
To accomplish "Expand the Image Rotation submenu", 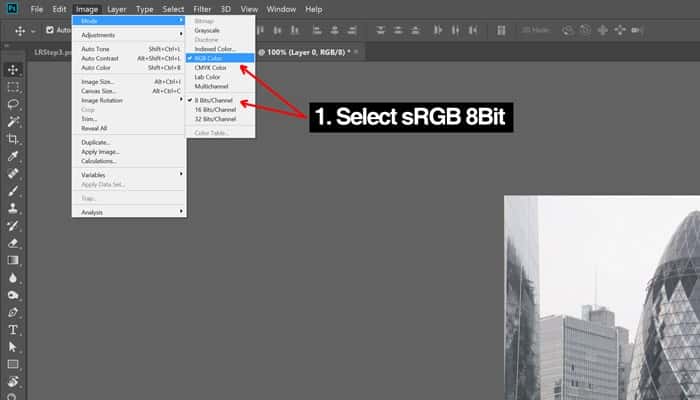I will pyautogui.click(x=129, y=100).
